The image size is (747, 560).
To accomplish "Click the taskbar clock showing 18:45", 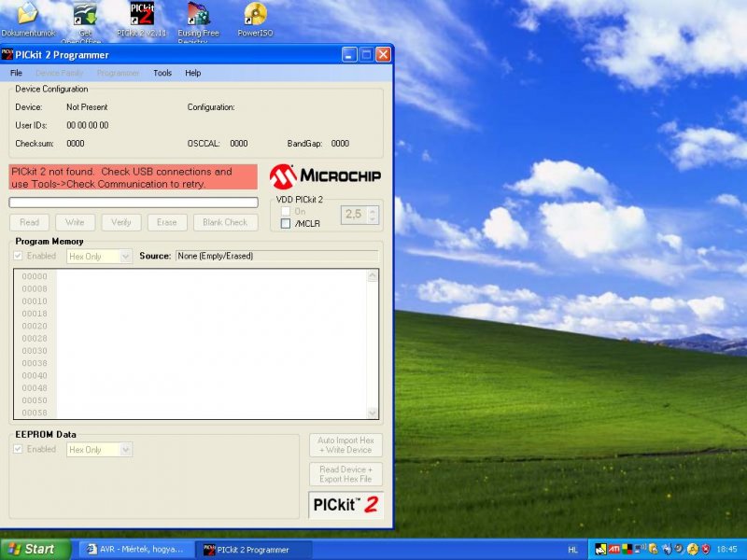I will [x=727, y=549].
